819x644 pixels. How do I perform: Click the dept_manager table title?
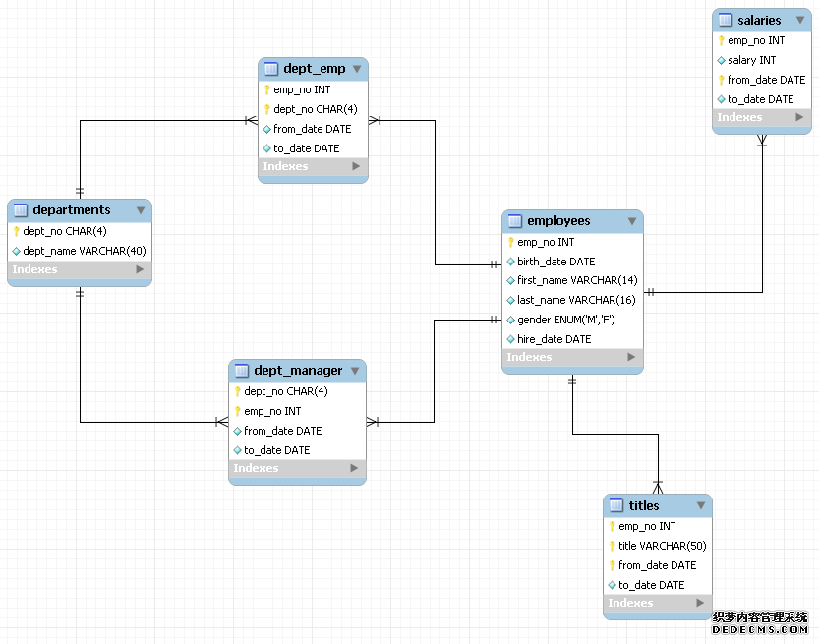tap(298, 371)
